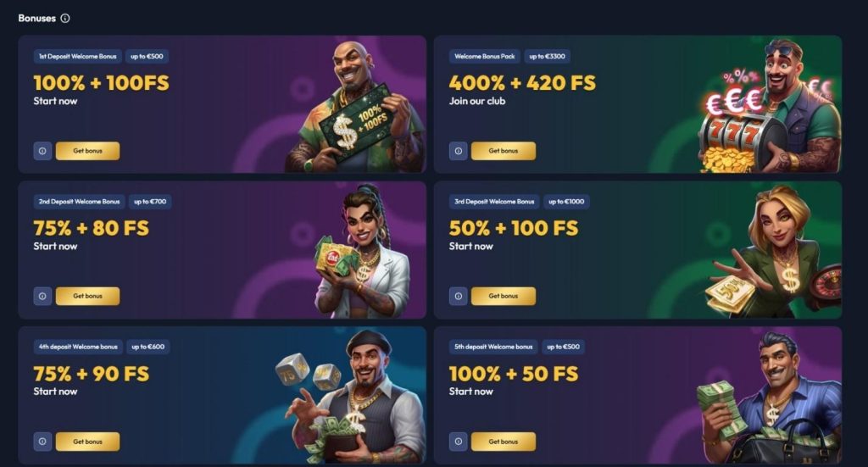Click the slot machine character illustration
868x467 pixels.
pos(770,105)
